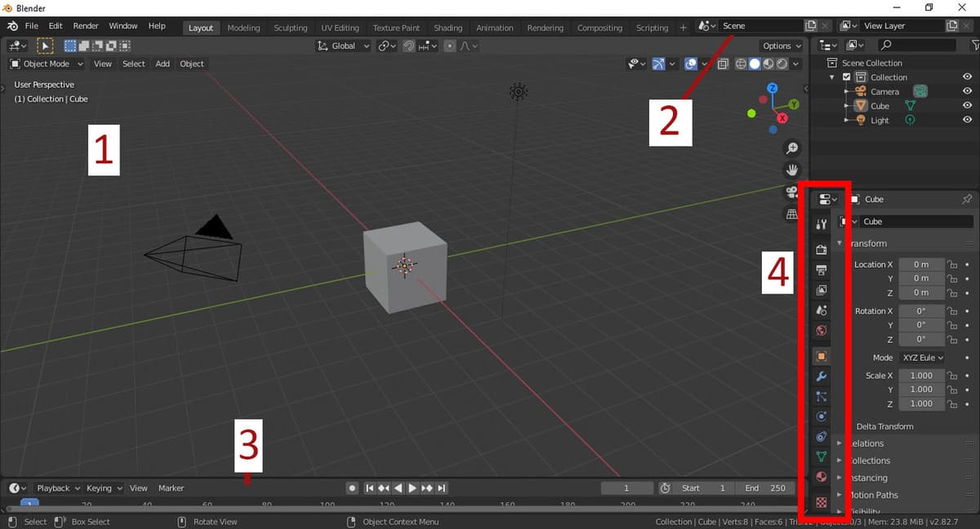Screen dimensions: 980x529
Task: Click the hand pan view icon
Action: [x=791, y=170]
